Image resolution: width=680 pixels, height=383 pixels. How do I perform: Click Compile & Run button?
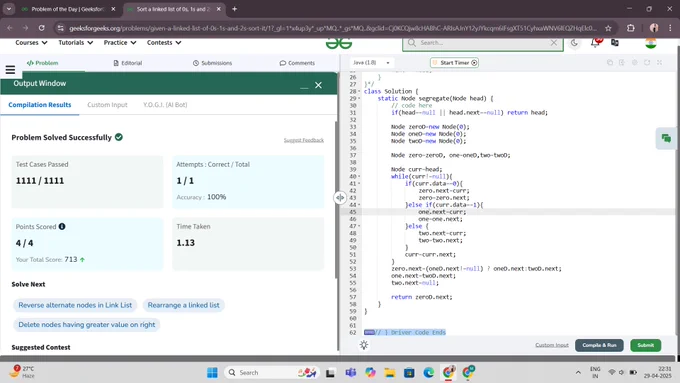click(599, 345)
